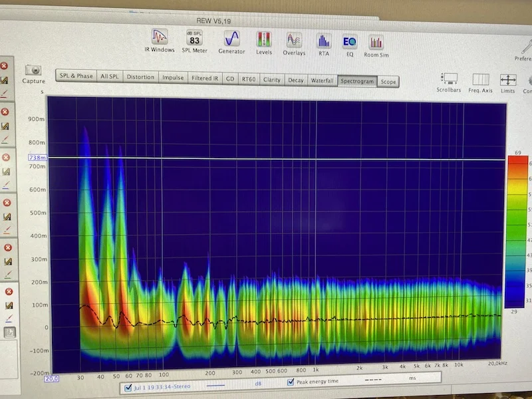Switch to the Waterfall tab
This screenshot has height=399, width=532.
tap(323, 80)
